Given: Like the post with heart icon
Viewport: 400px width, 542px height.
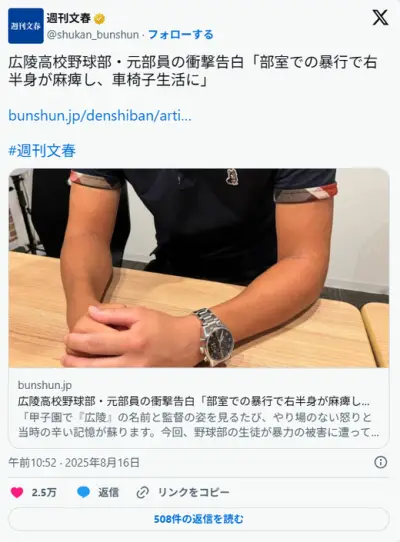Looking at the screenshot, I should click(17, 492).
